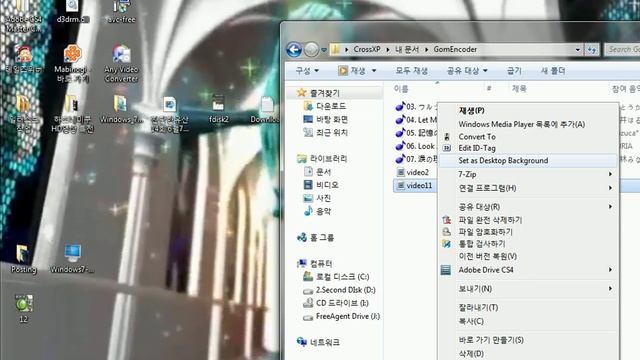Expand 연결 프로그램(H) submenu
This screenshot has width=640, height=360.
pos(528,188)
